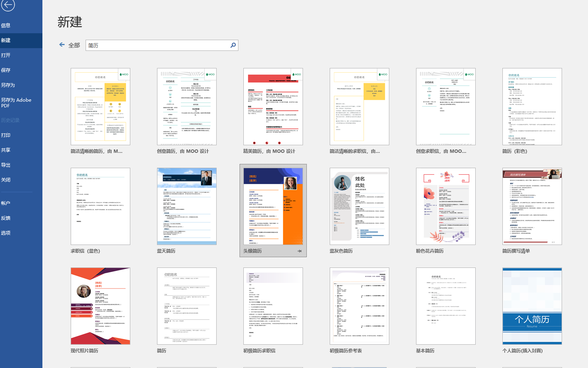The height and width of the screenshot is (368, 588).
Task: Select 另存为 Adobe PDF option
Action: [21, 102]
